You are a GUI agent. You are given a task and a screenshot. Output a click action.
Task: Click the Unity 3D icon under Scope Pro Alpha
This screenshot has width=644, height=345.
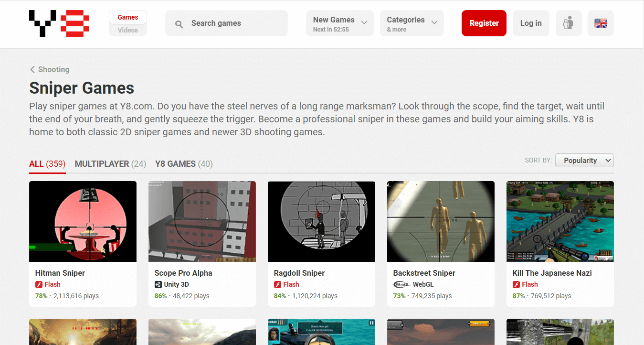click(x=158, y=284)
